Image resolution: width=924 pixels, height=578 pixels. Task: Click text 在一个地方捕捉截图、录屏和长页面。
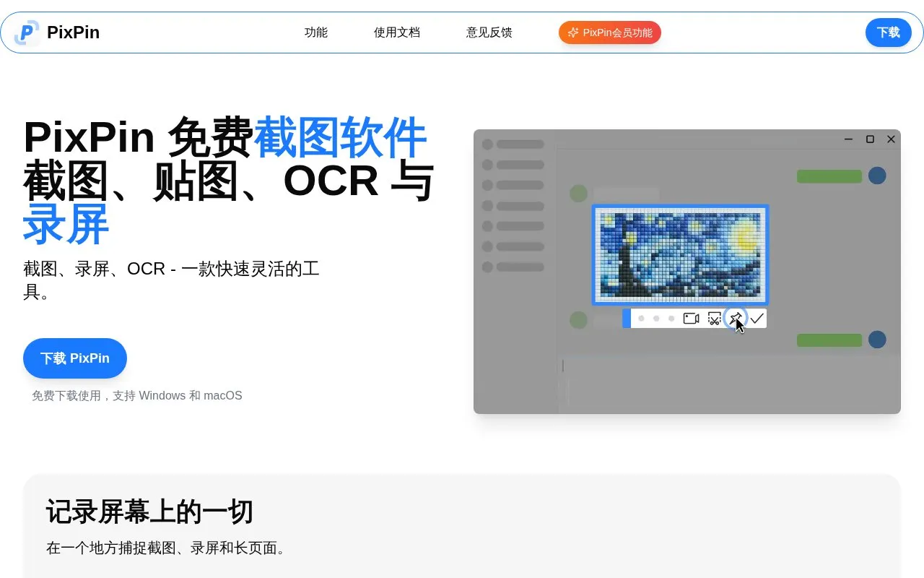pos(168,548)
